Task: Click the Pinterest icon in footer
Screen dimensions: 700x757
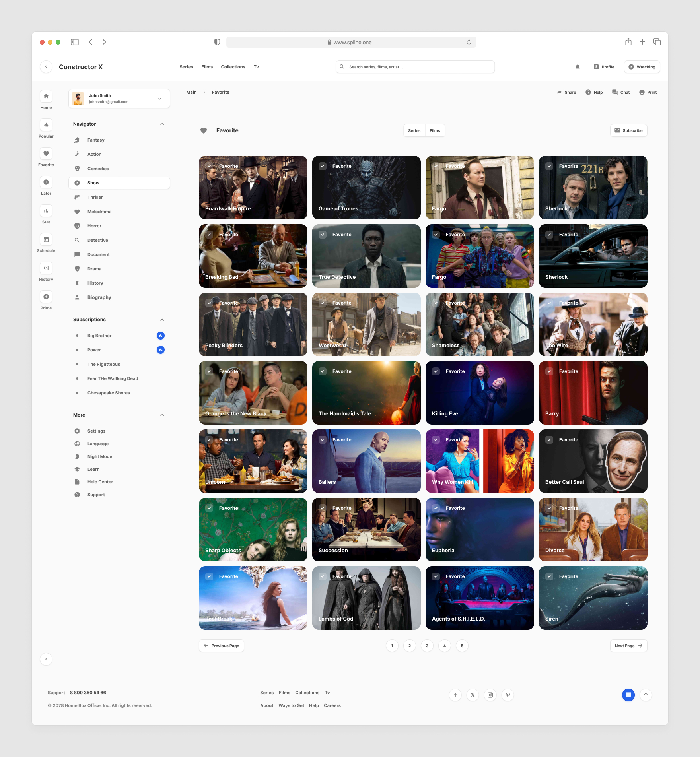Action: (x=508, y=695)
